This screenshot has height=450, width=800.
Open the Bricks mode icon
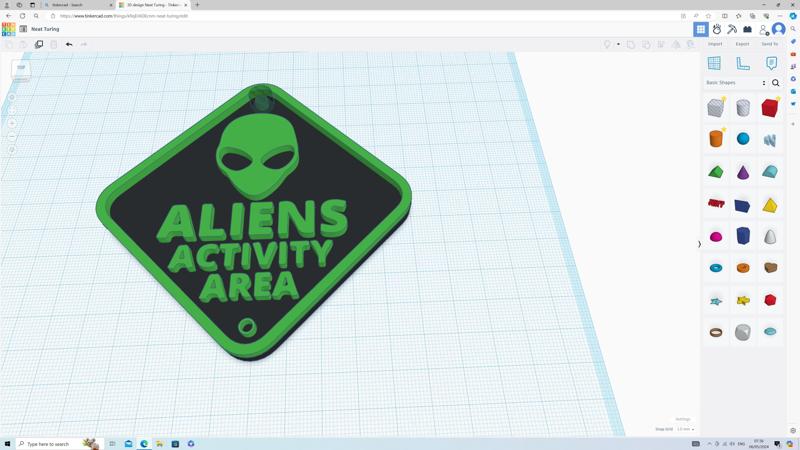747,30
